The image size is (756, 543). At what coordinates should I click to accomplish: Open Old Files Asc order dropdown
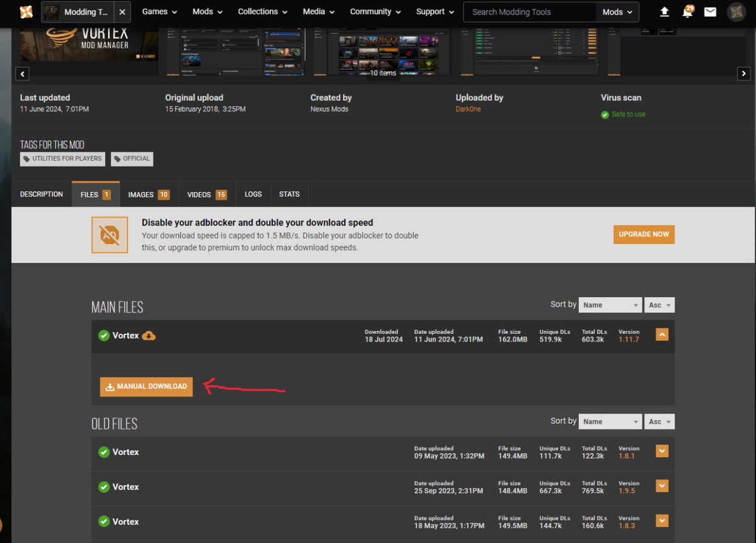pyautogui.click(x=660, y=421)
